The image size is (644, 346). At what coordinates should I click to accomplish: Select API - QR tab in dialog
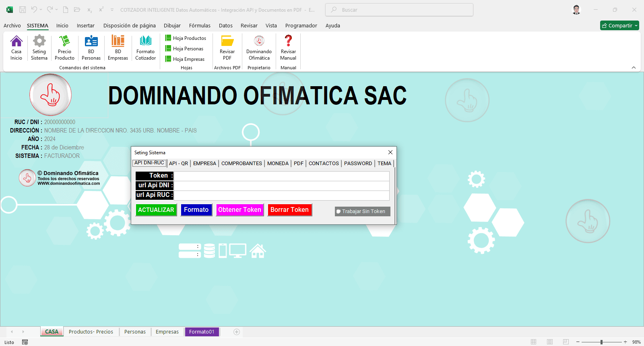(x=178, y=164)
